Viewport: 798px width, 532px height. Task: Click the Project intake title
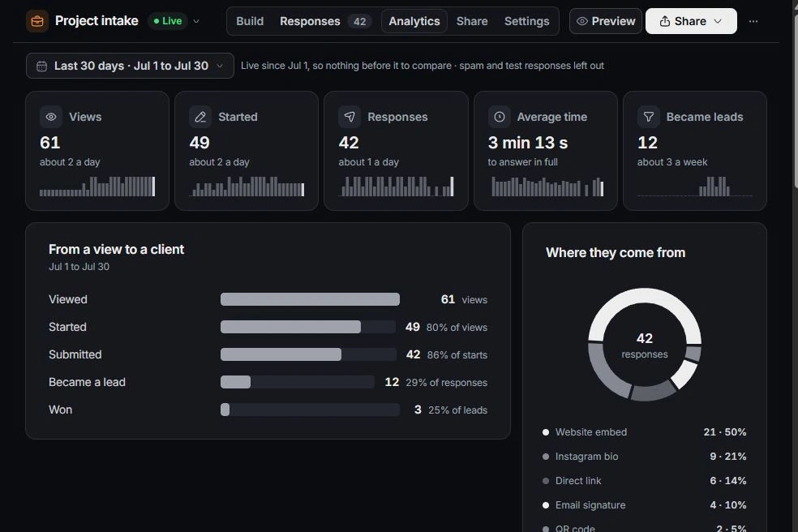point(97,21)
